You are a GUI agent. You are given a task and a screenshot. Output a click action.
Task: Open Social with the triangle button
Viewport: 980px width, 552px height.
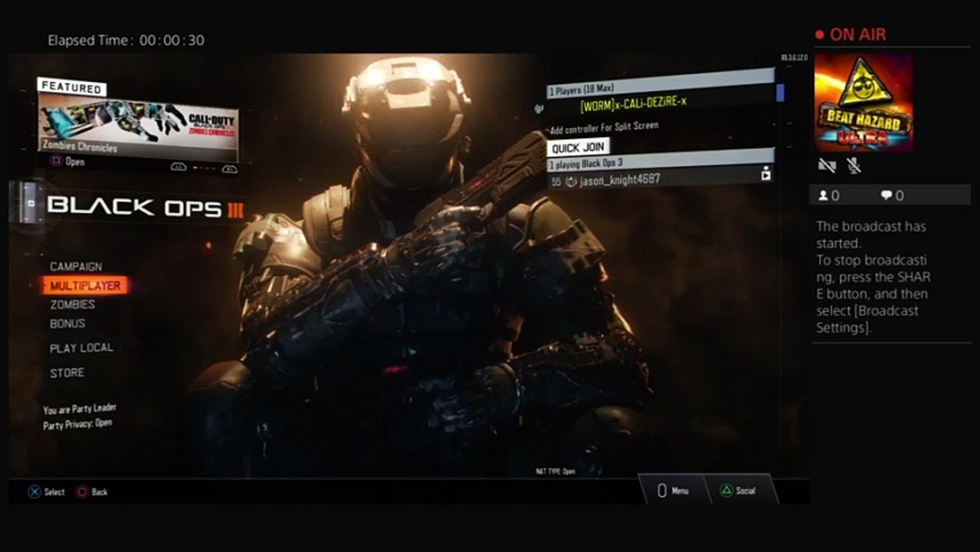(739, 491)
